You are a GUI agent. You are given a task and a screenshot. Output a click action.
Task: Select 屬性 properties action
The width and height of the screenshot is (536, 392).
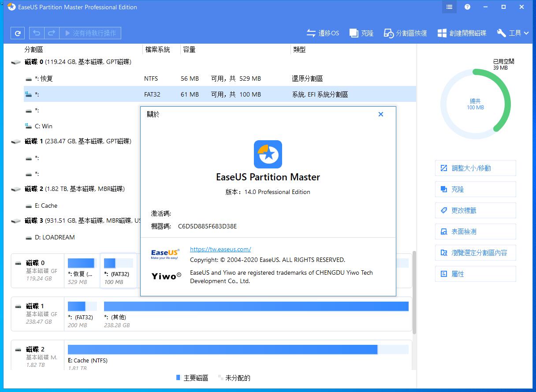(x=475, y=274)
